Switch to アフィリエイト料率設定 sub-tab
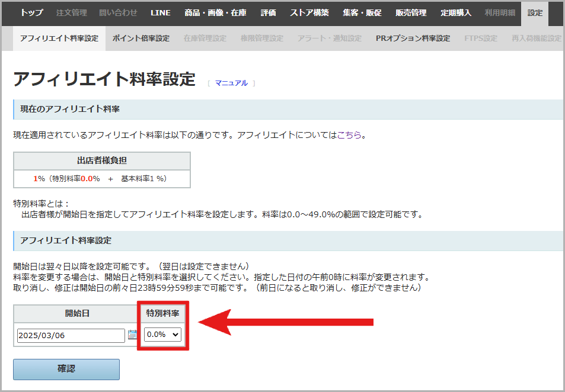The width and height of the screenshot is (565, 392). pos(59,38)
